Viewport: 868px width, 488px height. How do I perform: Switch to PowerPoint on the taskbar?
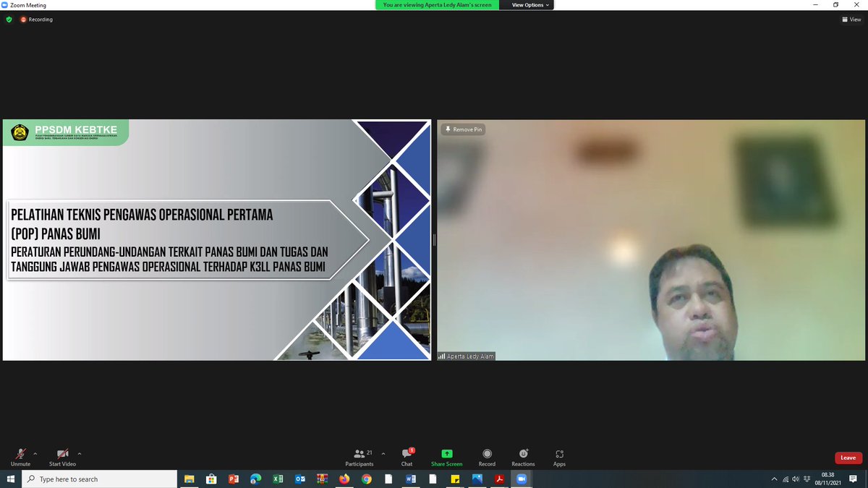pos(234,479)
